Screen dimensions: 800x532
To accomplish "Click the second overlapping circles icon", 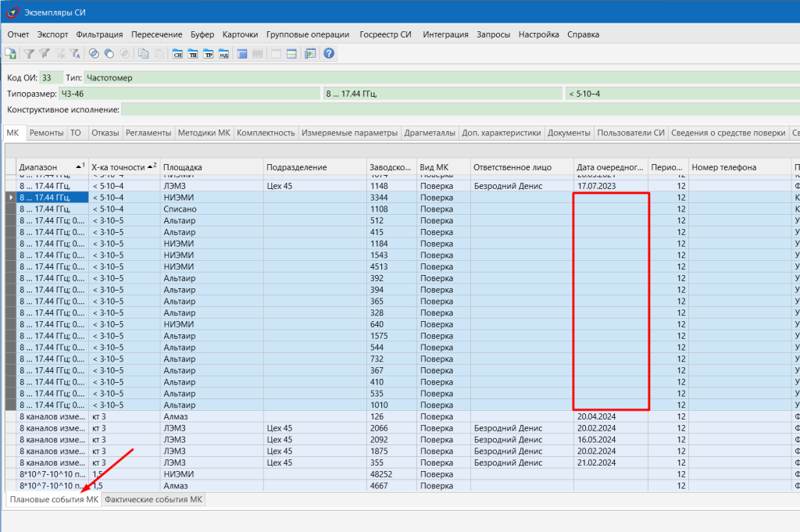I will pyautogui.click(x=109, y=54).
